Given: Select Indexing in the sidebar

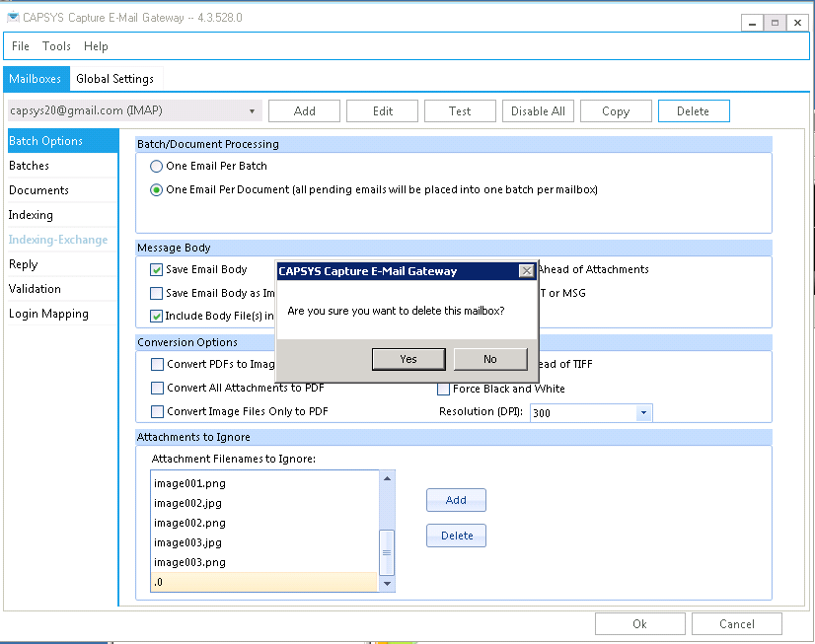Looking at the screenshot, I should click(x=63, y=215).
